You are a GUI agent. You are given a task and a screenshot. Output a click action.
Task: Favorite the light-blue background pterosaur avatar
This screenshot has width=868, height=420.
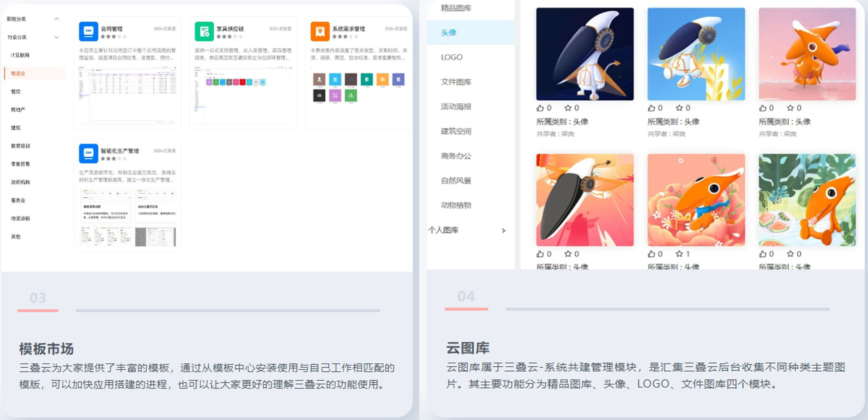679,108
